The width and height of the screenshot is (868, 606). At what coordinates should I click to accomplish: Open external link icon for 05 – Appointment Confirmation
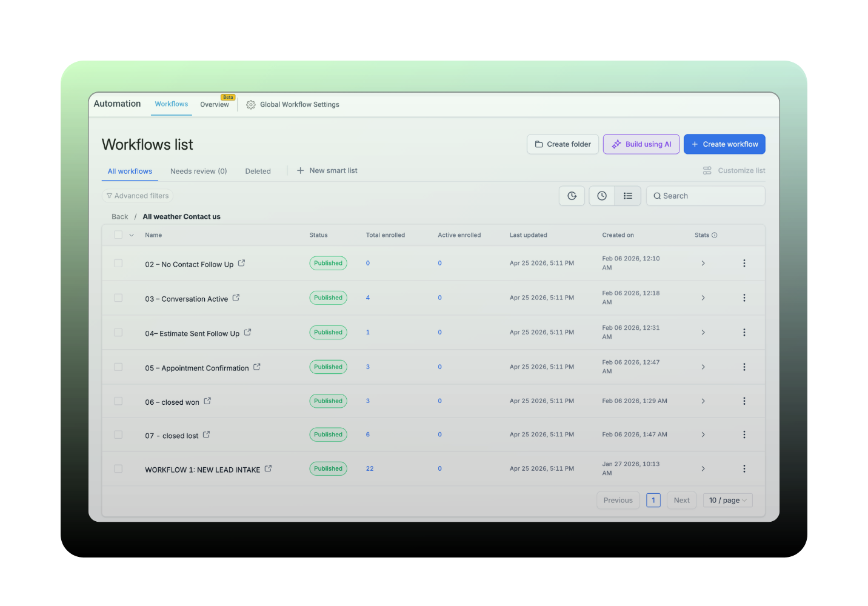[257, 367]
